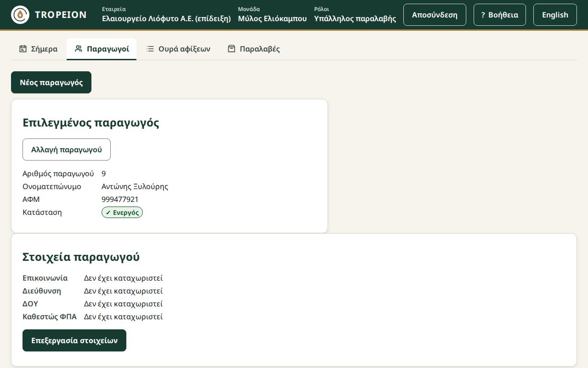Click the checkmark in the Ενεργός badge
Viewport: 588px width, 368px height.
point(108,213)
